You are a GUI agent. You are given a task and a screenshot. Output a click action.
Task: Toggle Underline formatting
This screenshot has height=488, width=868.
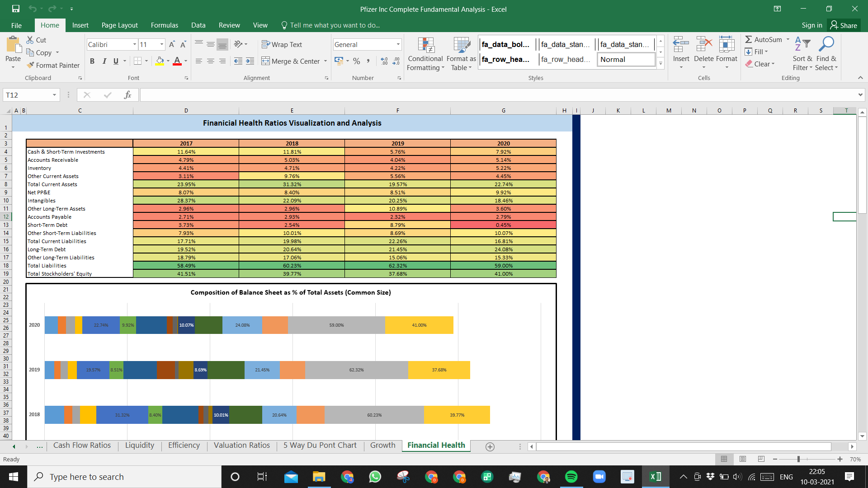coord(116,61)
